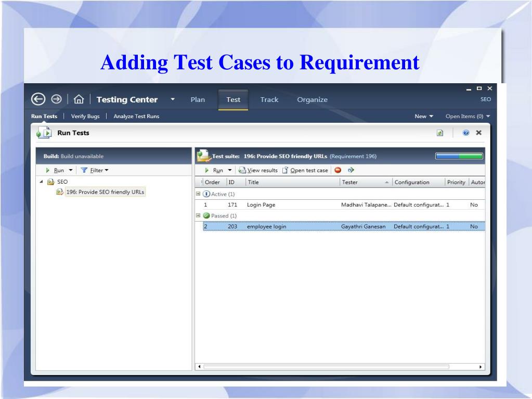Click the refresh icon in Run Tests header
The height and width of the screenshot is (399, 532).
[440, 133]
